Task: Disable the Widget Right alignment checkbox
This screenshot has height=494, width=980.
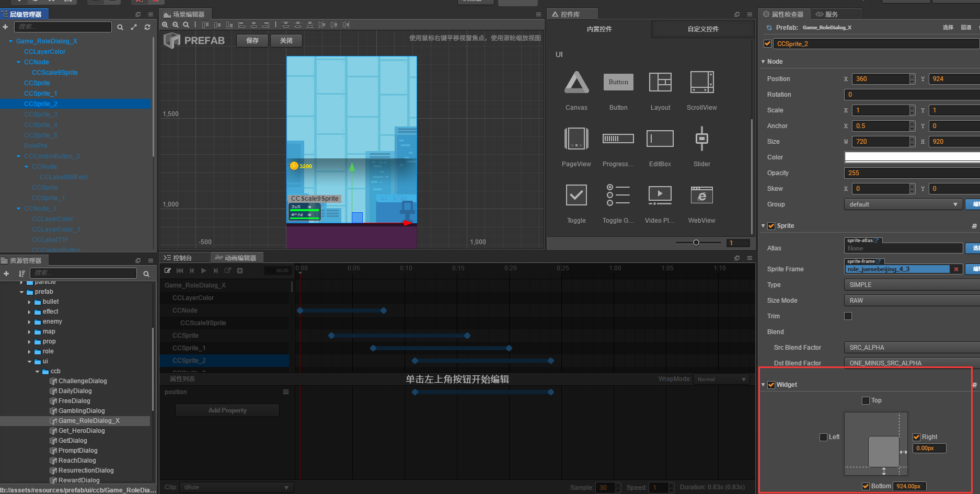Action: [x=916, y=437]
